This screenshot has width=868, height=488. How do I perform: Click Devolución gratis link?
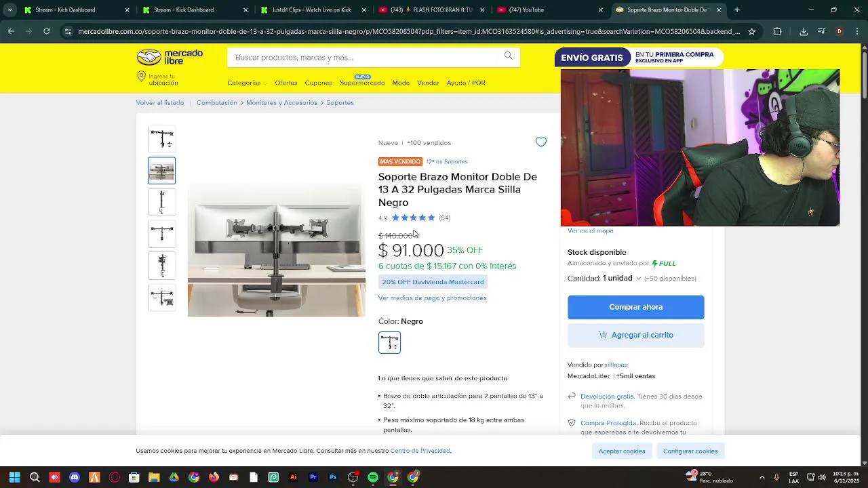point(607,396)
